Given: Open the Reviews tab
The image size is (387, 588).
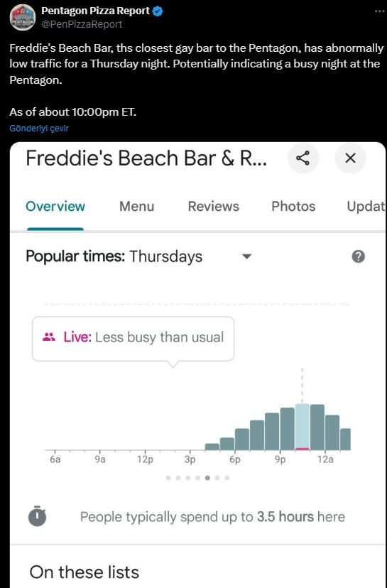Looking at the screenshot, I should click(213, 206).
